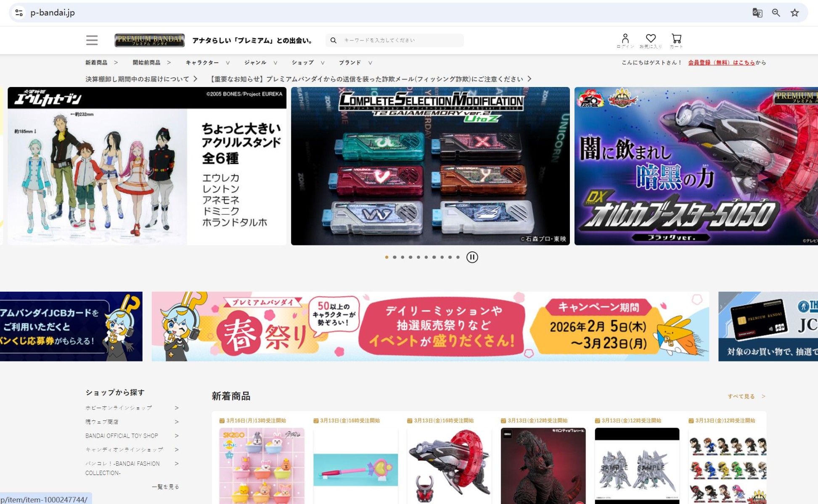Image resolution: width=818 pixels, height=504 pixels.
Task: Click the browser translate page icon
Action: (757, 13)
